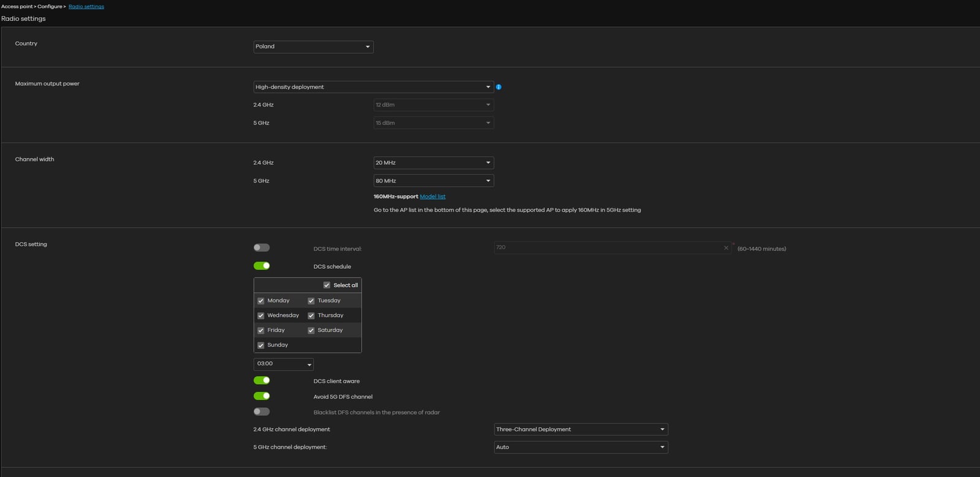Image resolution: width=980 pixels, height=477 pixels.
Task: Turn off DCS client aware switch
Action: (262, 380)
